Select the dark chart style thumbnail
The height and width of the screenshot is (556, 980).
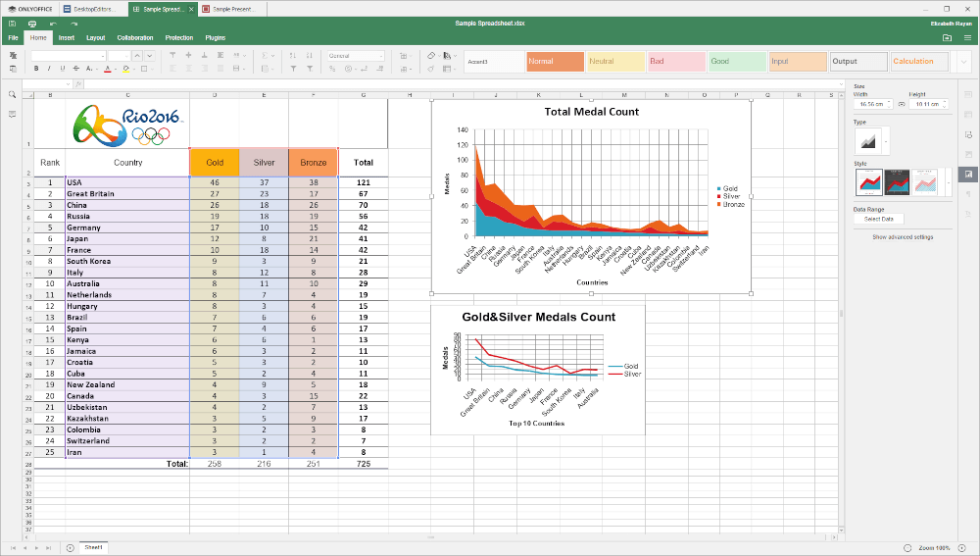[897, 182]
